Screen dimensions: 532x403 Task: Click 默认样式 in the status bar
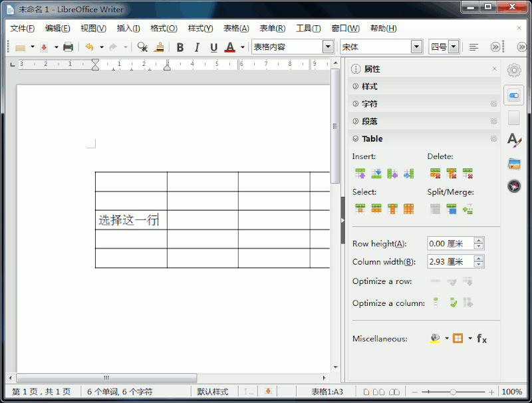click(x=213, y=392)
